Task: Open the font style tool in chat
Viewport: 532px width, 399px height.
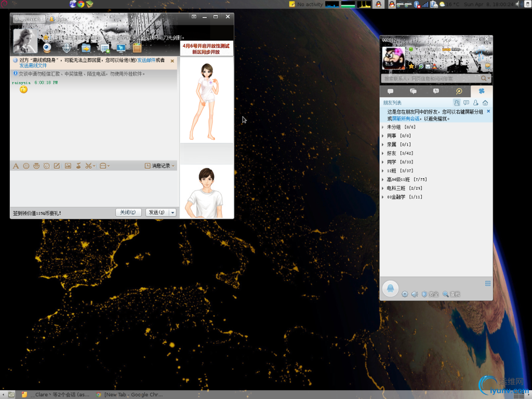Action: (16, 166)
